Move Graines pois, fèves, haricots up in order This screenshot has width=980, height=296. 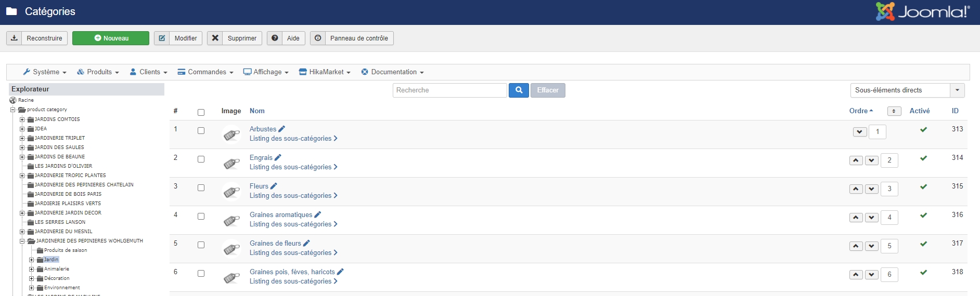click(x=856, y=275)
